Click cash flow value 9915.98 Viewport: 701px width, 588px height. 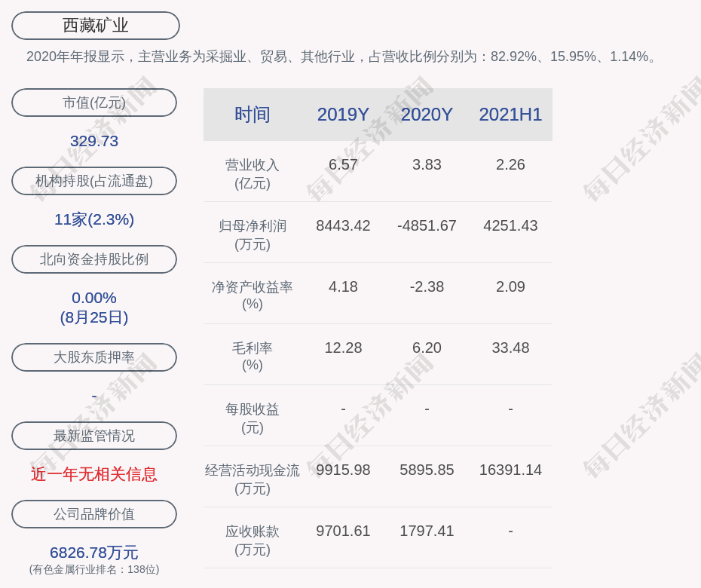[343, 470]
